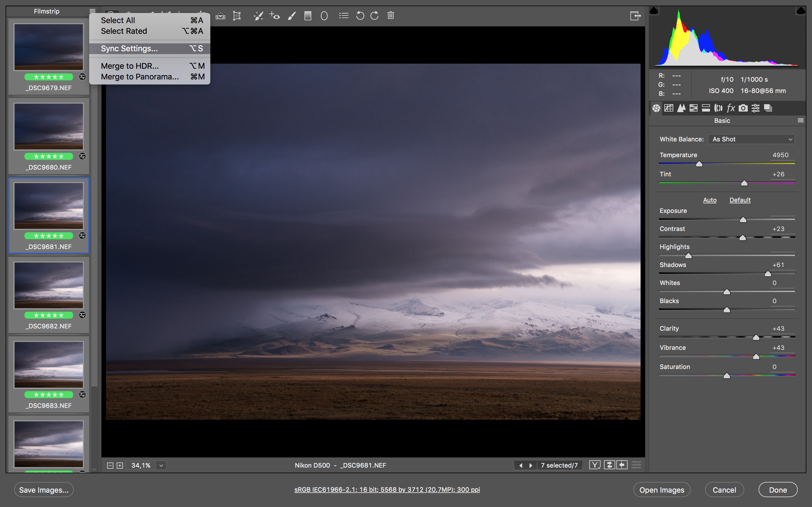Switch to the Tone Curve tab
This screenshot has height=507, width=812.
[669, 108]
